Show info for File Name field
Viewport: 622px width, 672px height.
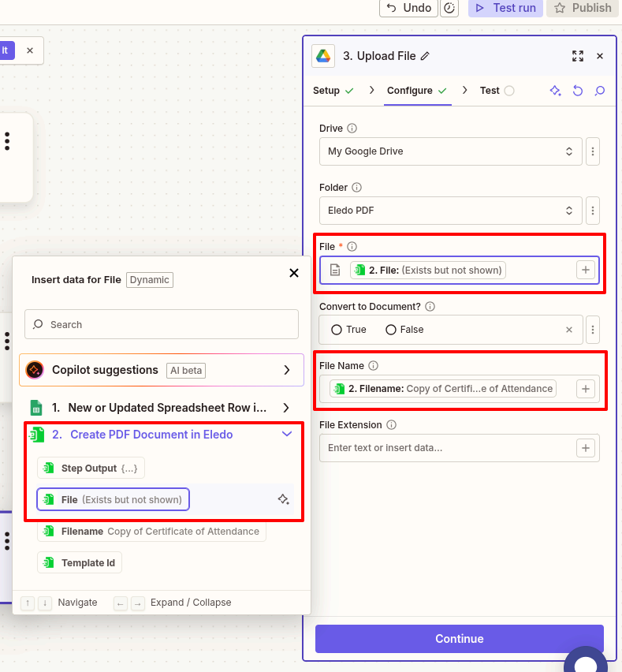(x=373, y=365)
